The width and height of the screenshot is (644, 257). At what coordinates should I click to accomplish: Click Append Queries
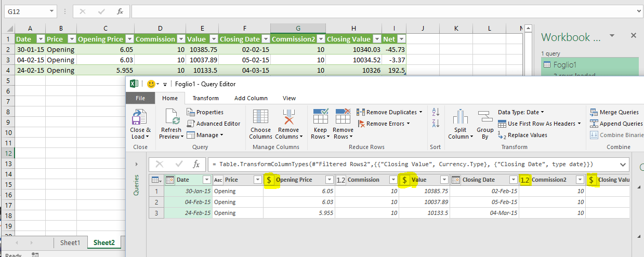[616, 124]
